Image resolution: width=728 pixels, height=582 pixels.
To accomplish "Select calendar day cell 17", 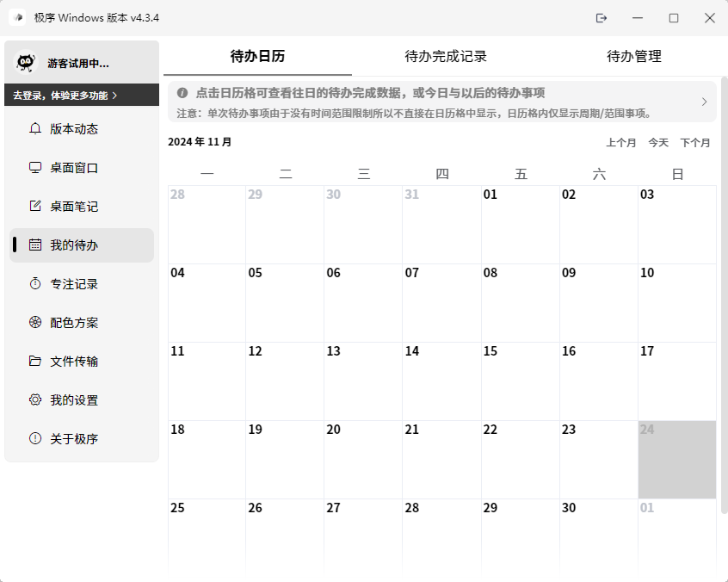I will click(677, 381).
